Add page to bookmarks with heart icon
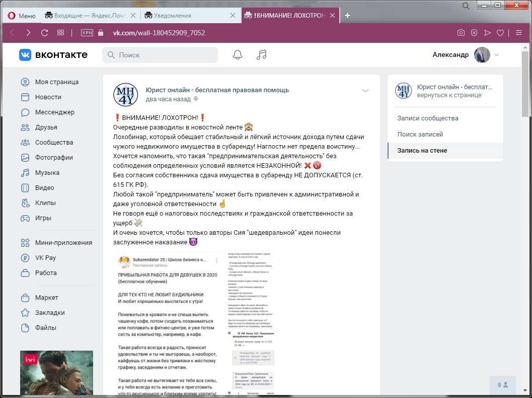The width and height of the screenshot is (532, 398). pyautogui.click(x=500, y=33)
